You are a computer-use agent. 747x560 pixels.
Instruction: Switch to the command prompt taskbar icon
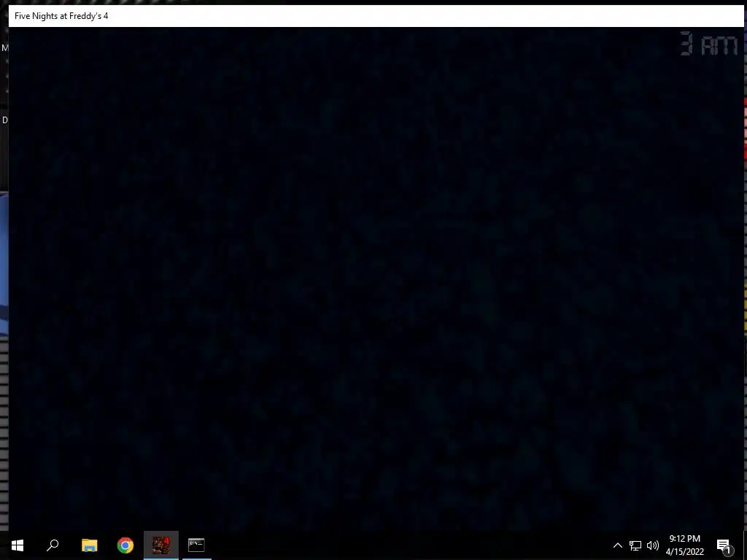[x=196, y=545]
